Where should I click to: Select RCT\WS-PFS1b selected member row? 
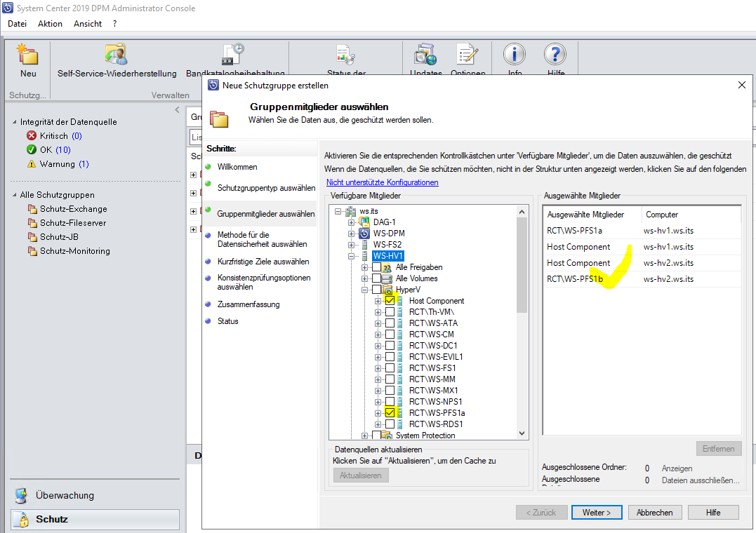pos(642,279)
